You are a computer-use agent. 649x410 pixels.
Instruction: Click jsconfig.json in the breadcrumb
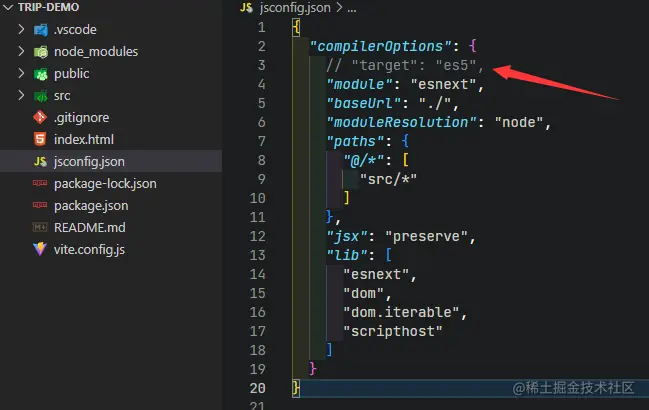[295, 8]
